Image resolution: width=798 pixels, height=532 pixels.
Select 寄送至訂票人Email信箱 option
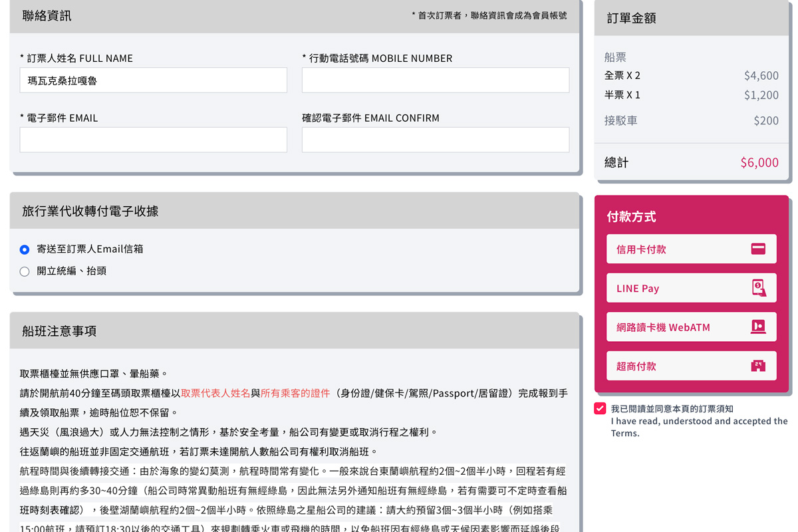(24, 249)
